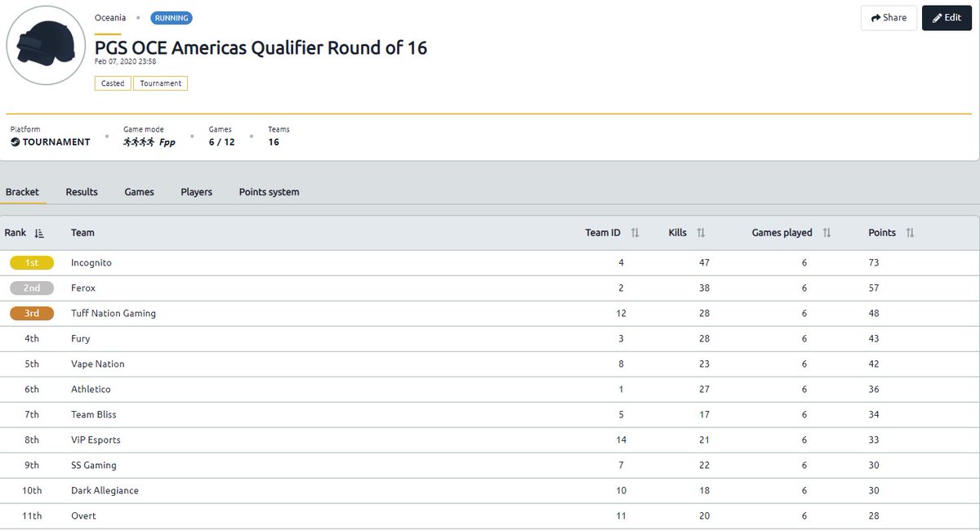Select team Athletico
Viewport: 980px width, 531px height.
point(91,390)
